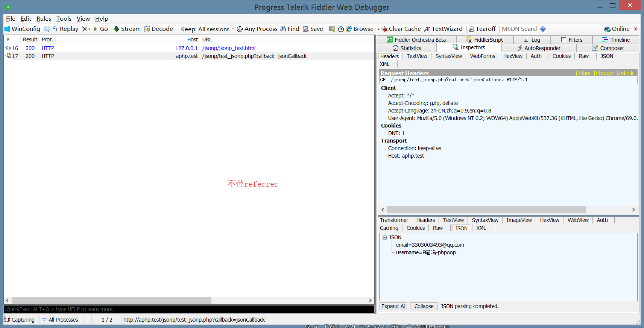Click the blue help icon near search
Image resolution: width=644 pixels, height=328 pixels.
coord(543,29)
